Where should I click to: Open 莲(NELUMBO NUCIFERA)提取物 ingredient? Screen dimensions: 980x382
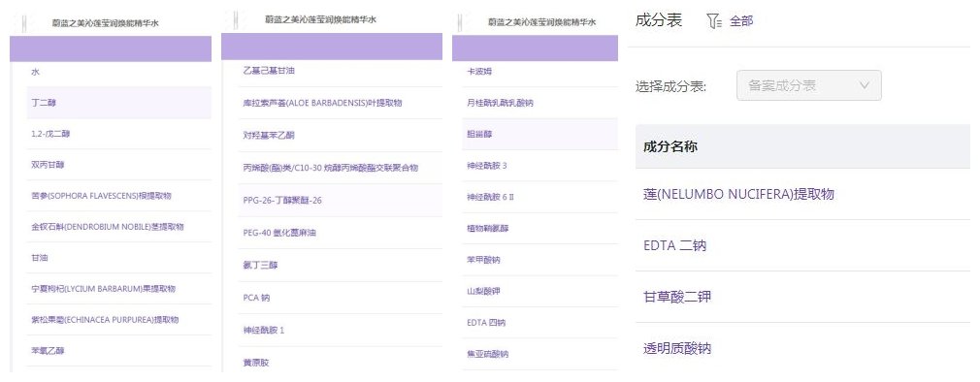click(x=738, y=194)
